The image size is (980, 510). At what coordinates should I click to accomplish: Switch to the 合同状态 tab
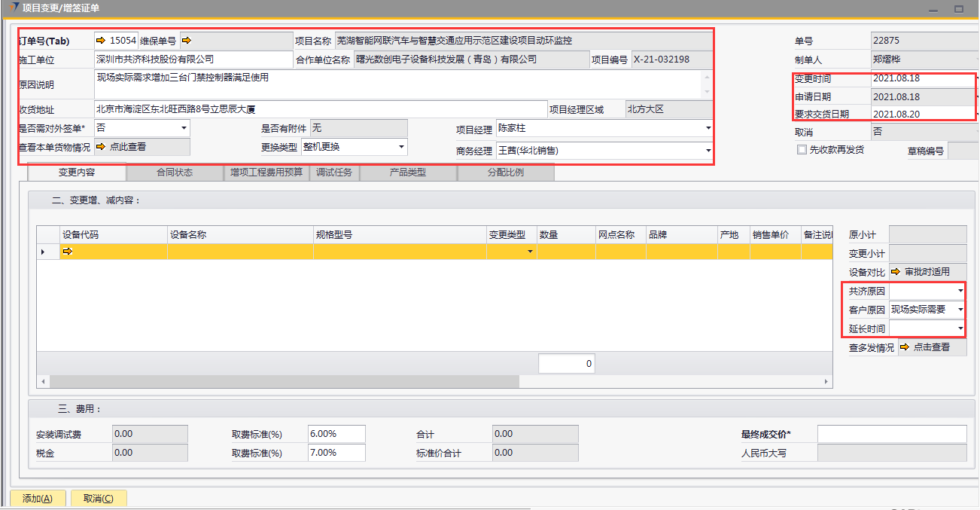click(174, 173)
